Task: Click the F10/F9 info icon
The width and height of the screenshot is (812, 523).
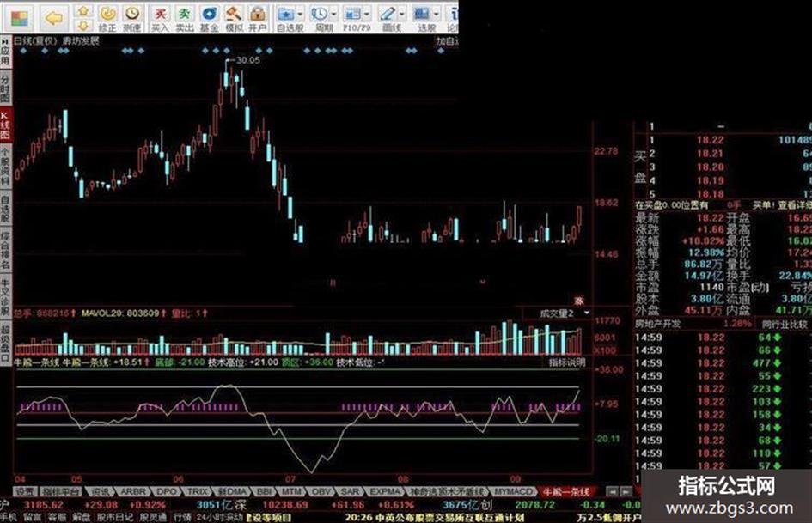Action: [352, 15]
